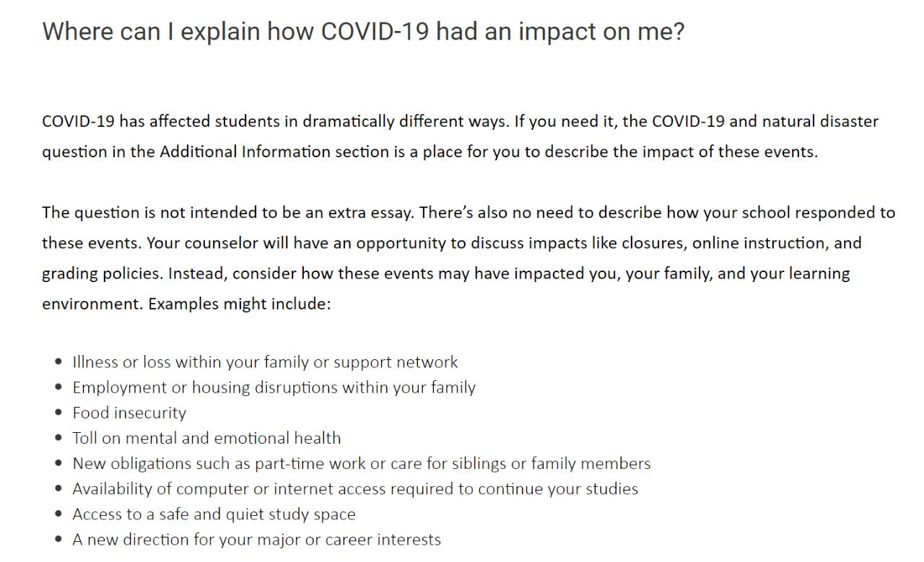Click "Access to a safe and quiet study space"
The height and width of the screenshot is (562, 924).
[214, 514]
